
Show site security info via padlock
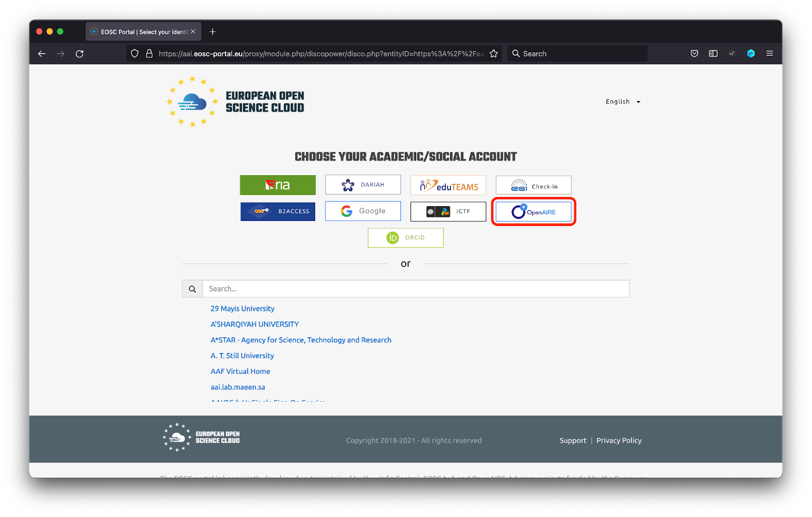click(x=149, y=54)
